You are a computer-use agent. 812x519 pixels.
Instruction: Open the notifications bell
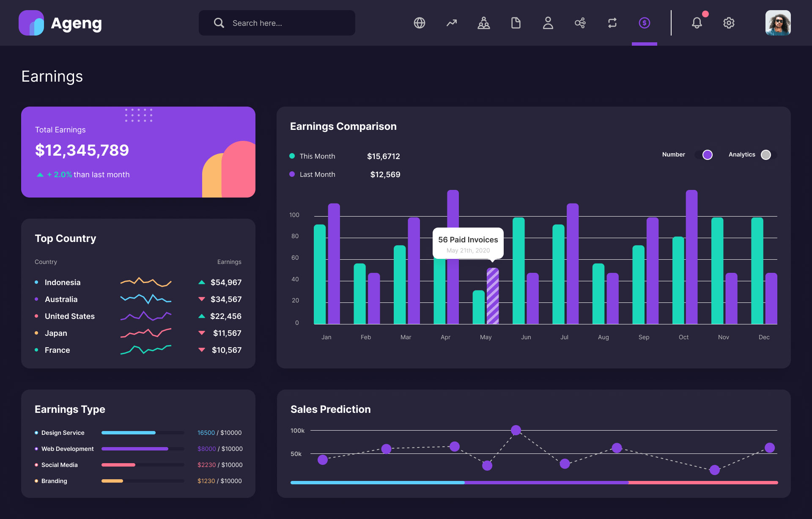click(697, 23)
